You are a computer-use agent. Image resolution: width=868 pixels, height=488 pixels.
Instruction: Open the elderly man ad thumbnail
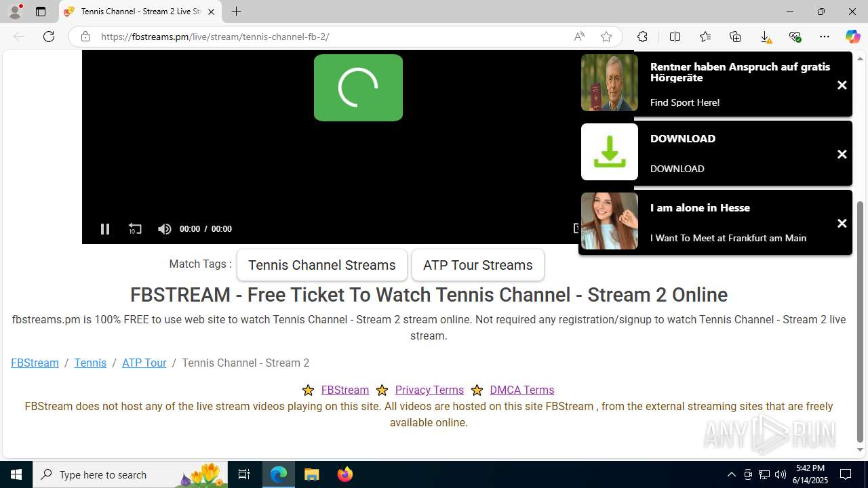(610, 83)
